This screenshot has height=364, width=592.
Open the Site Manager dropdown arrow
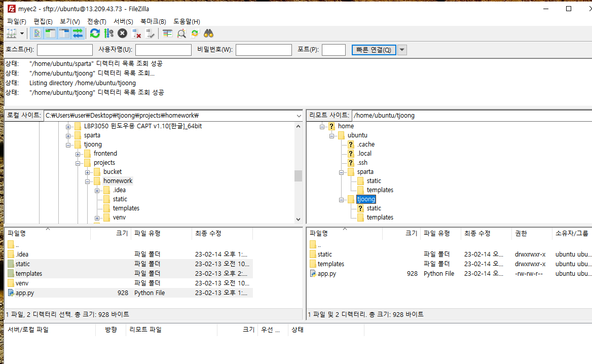[22, 33]
